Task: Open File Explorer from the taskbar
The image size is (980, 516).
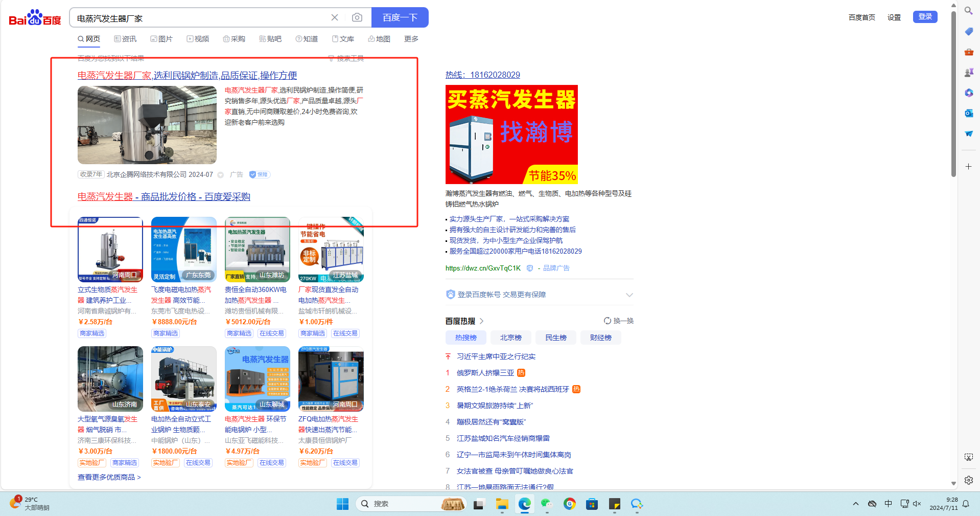Action: click(502, 504)
